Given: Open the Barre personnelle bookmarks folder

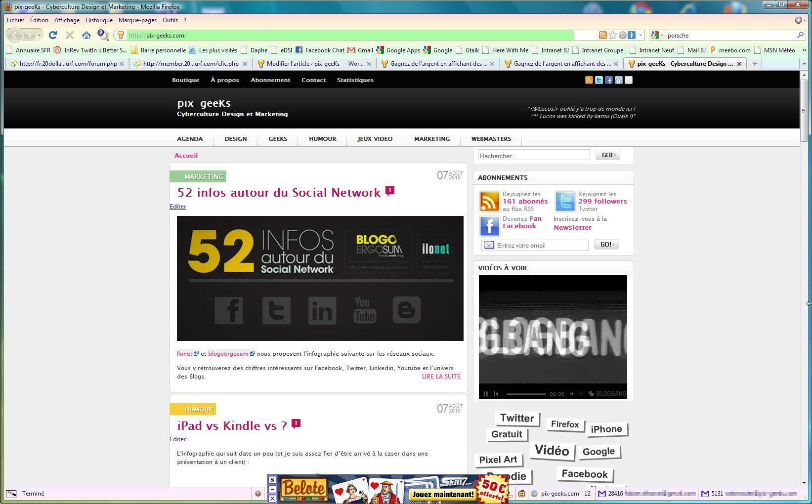Looking at the screenshot, I should pos(158,50).
